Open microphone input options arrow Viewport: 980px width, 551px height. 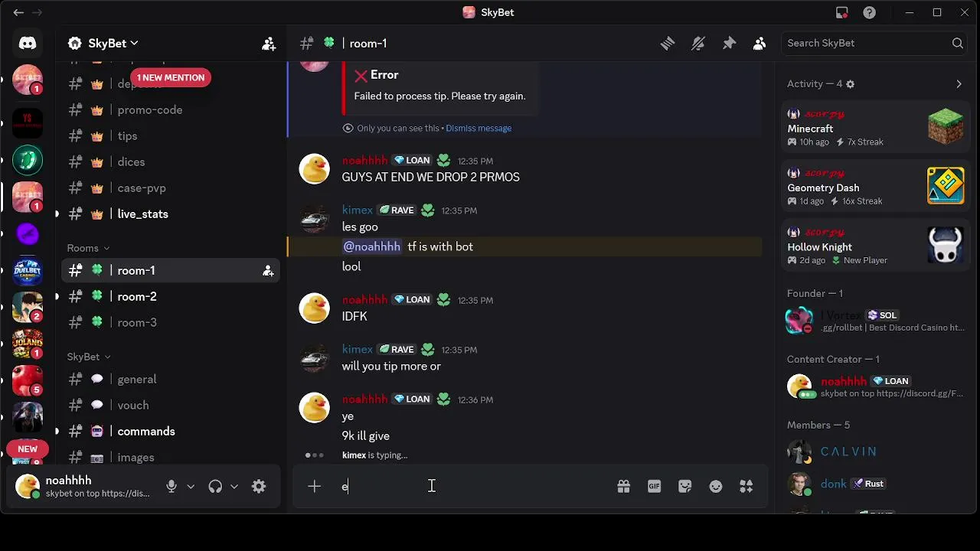pos(191,487)
